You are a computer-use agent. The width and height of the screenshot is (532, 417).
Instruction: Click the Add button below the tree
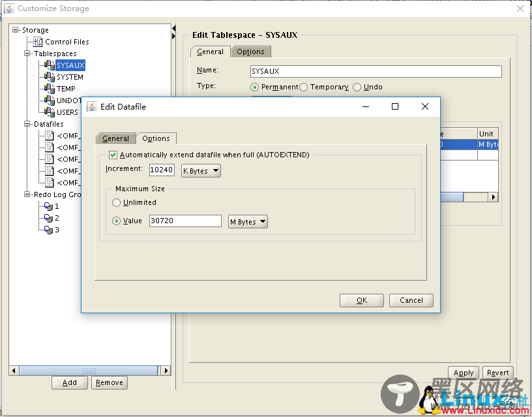tap(70, 382)
